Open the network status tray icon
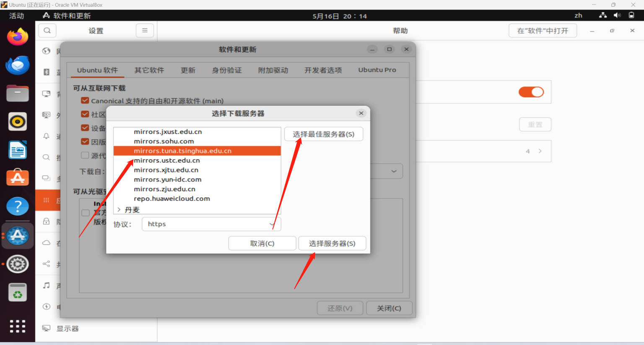The width and height of the screenshot is (644, 345). [x=603, y=16]
